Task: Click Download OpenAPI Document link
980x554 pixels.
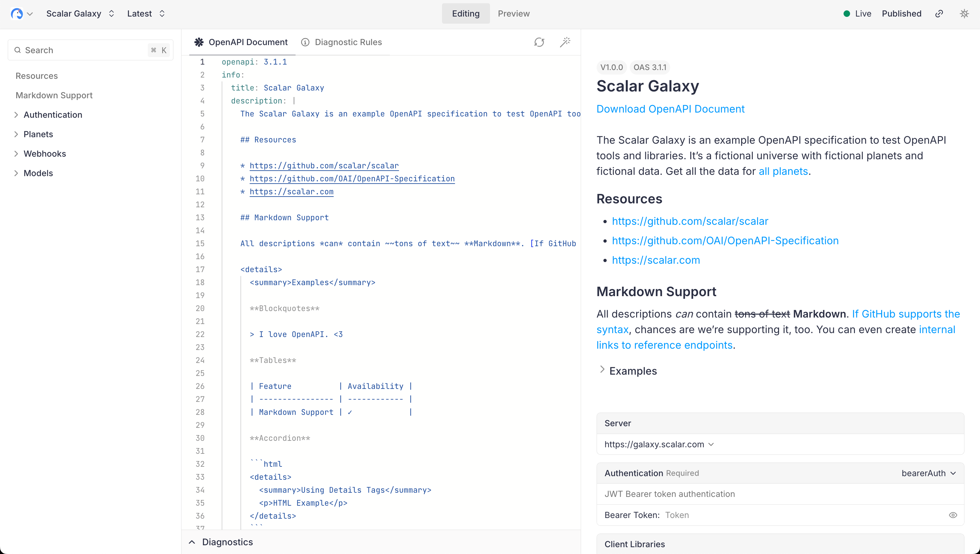Action: [670, 109]
